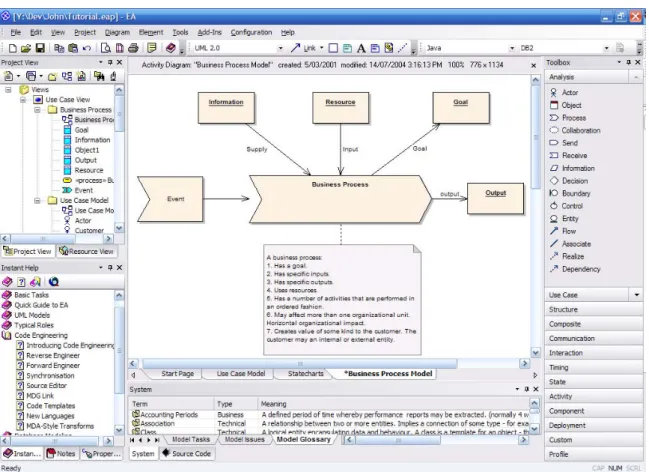Click the Undo arrow toolbar icon
Screen dimensions: 649x472
[87, 48]
